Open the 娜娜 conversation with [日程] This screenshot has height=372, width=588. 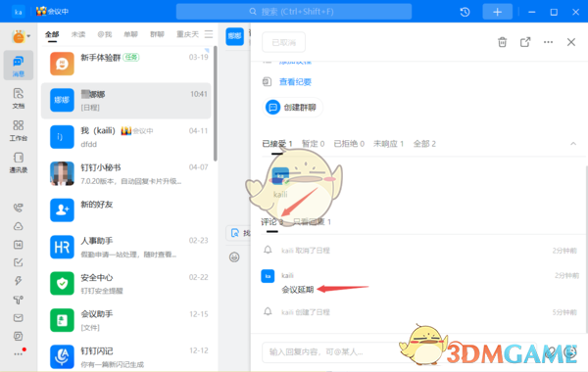pos(126,101)
